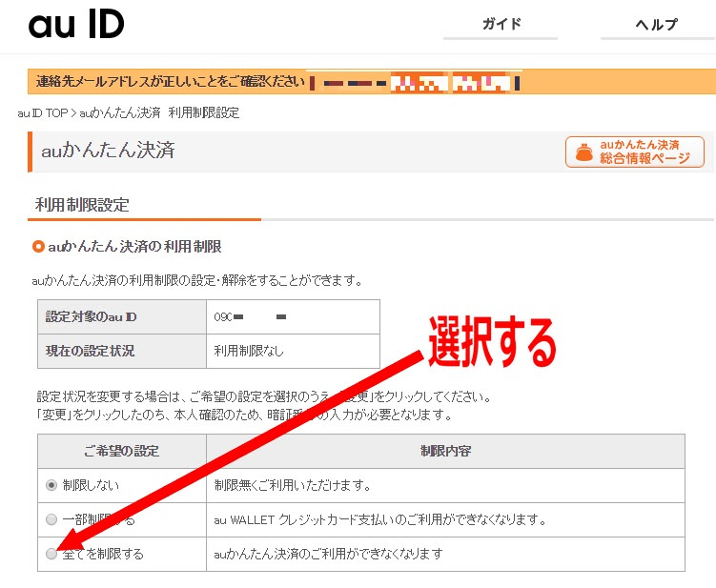Click the auかんたん決済の利用制限 subheading
716x588 pixels.
pyautogui.click(x=134, y=247)
